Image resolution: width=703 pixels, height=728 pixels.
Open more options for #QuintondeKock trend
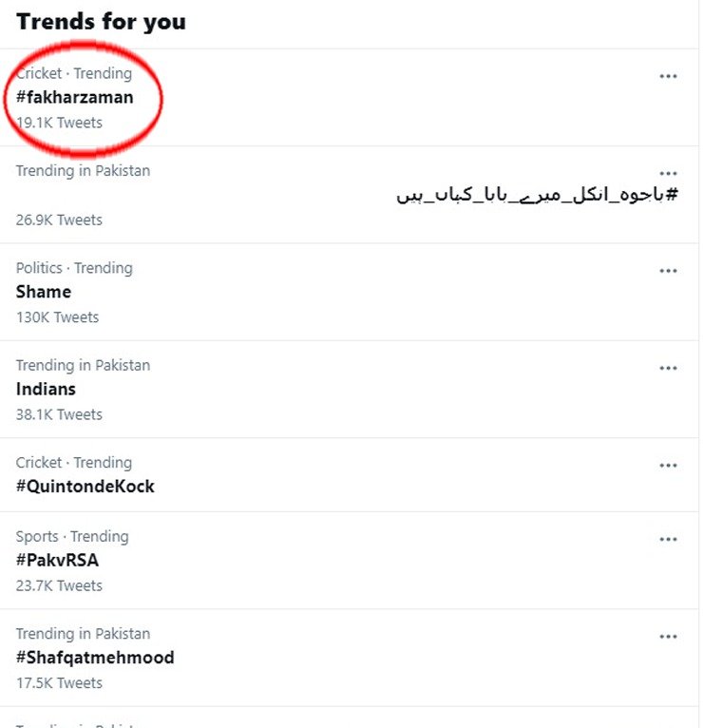(x=668, y=466)
